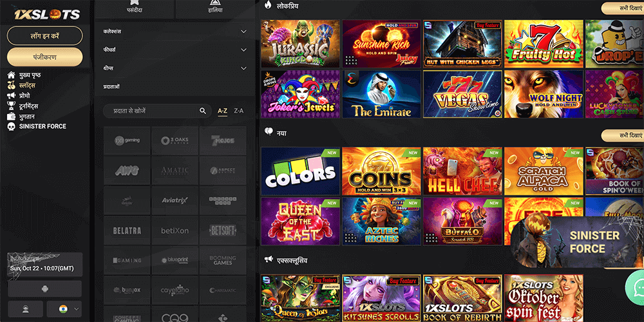Open the टूर्नामेंट्स menu item
Viewport: 644px width, 322px height.
(x=29, y=106)
